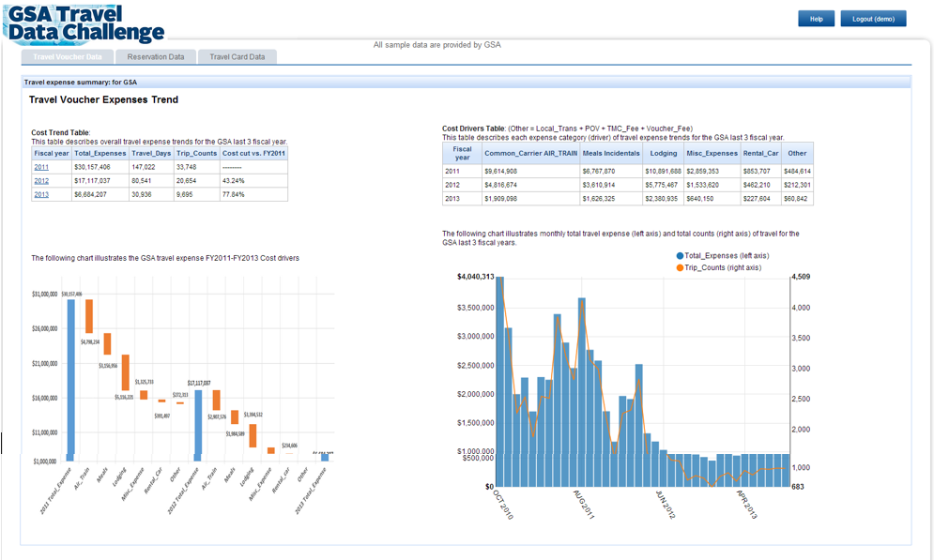
Task: Log out via Logout (demo) button
Action: pos(873,19)
